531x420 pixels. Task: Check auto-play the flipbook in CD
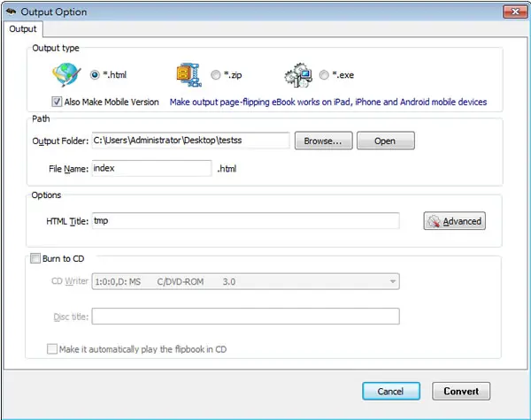52,349
